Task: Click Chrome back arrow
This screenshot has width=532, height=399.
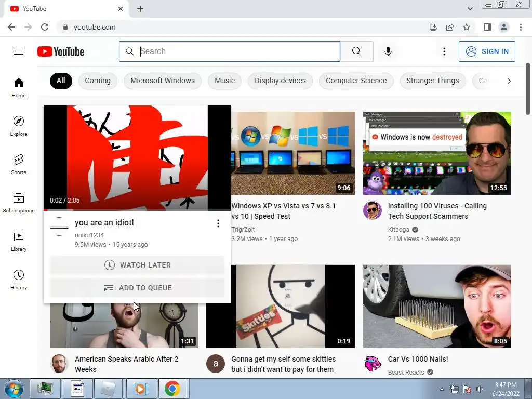Action: (11, 27)
